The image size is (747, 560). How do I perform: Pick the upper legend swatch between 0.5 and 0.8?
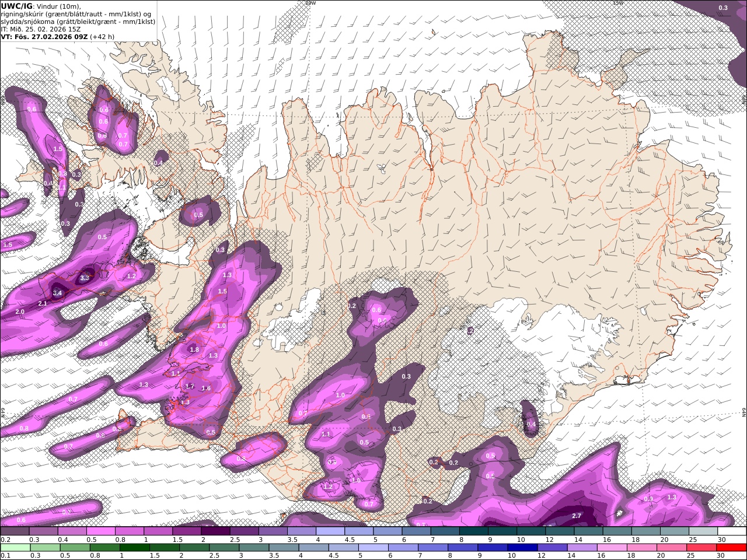[x=100, y=531]
